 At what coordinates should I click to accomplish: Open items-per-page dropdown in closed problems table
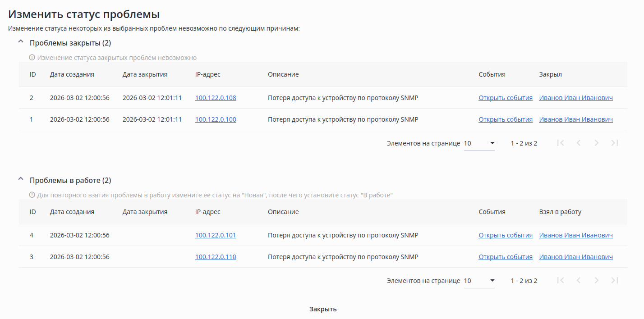(x=479, y=143)
